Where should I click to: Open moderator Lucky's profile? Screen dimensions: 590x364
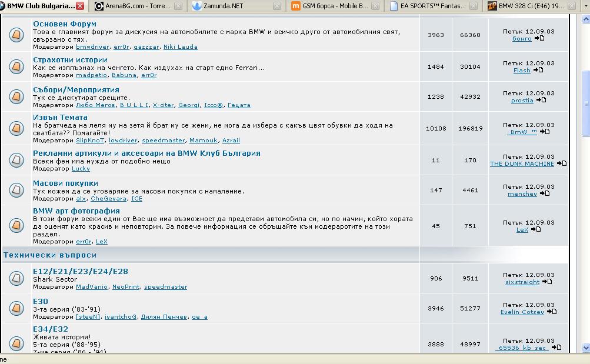click(81, 169)
